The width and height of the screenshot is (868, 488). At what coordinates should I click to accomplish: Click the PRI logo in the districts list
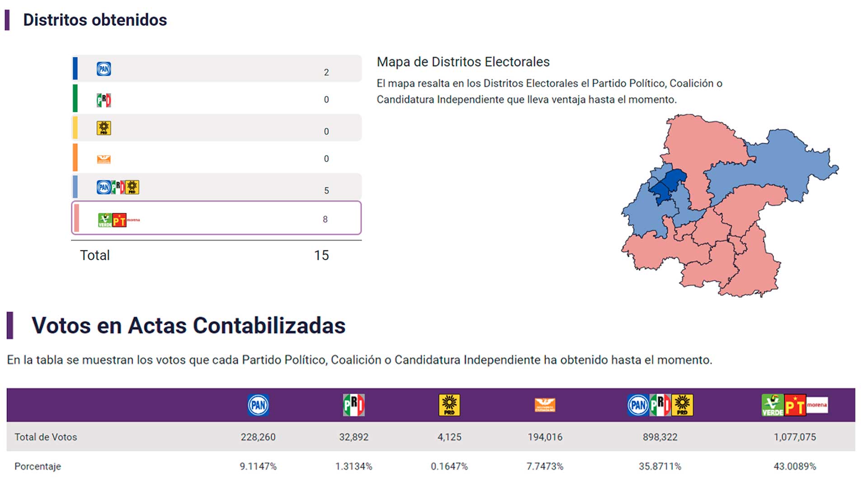(104, 100)
